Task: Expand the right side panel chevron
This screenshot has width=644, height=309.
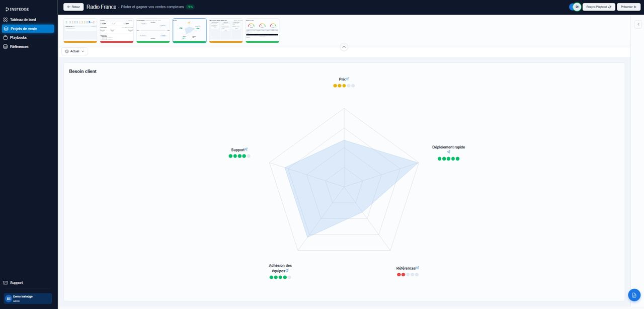Action: 638,24
